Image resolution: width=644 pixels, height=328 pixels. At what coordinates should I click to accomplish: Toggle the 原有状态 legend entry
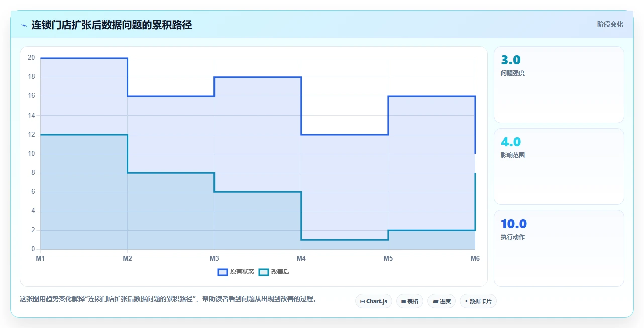tap(236, 272)
